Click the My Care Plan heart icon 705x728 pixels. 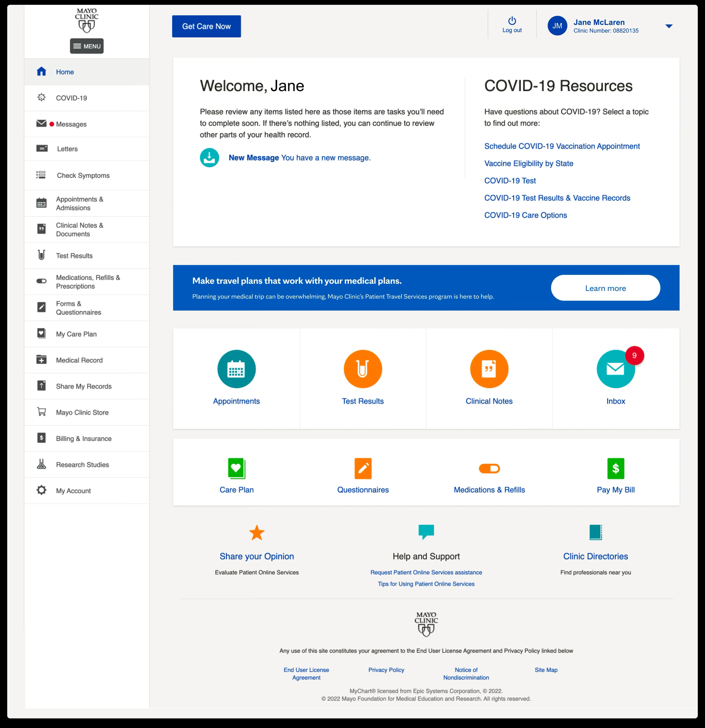[42, 334]
